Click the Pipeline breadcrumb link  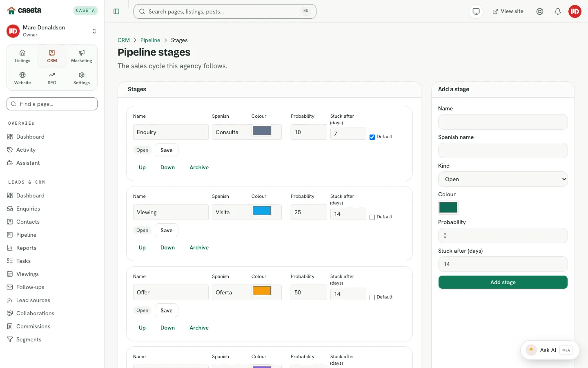point(150,40)
